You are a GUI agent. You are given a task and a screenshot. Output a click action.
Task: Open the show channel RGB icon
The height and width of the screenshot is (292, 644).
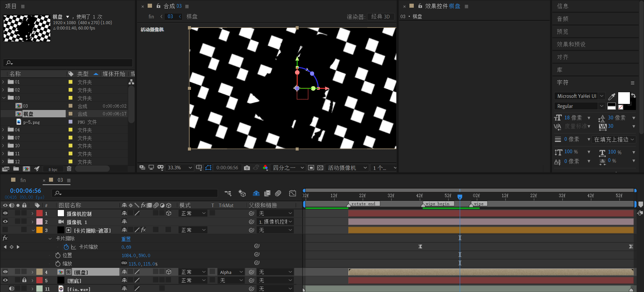(265, 168)
